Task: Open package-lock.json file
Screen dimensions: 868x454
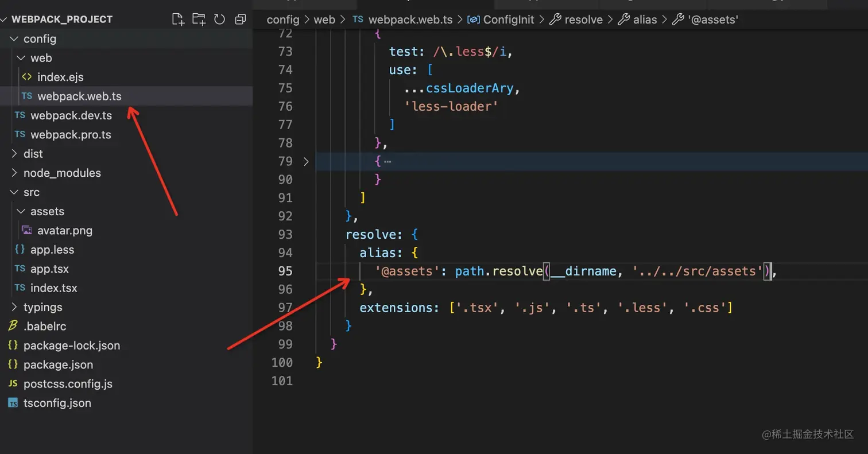Action: click(72, 346)
